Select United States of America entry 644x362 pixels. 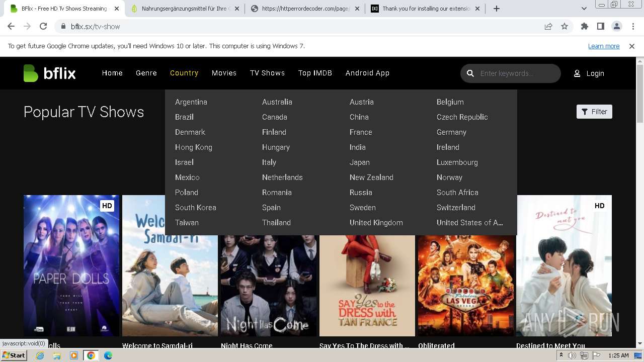click(470, 223)
